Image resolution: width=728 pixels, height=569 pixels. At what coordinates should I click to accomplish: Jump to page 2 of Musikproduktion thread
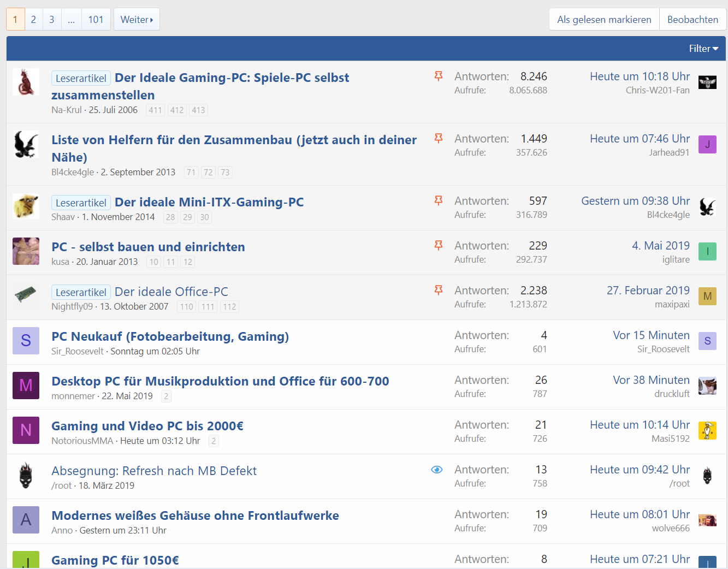[166, 396]
